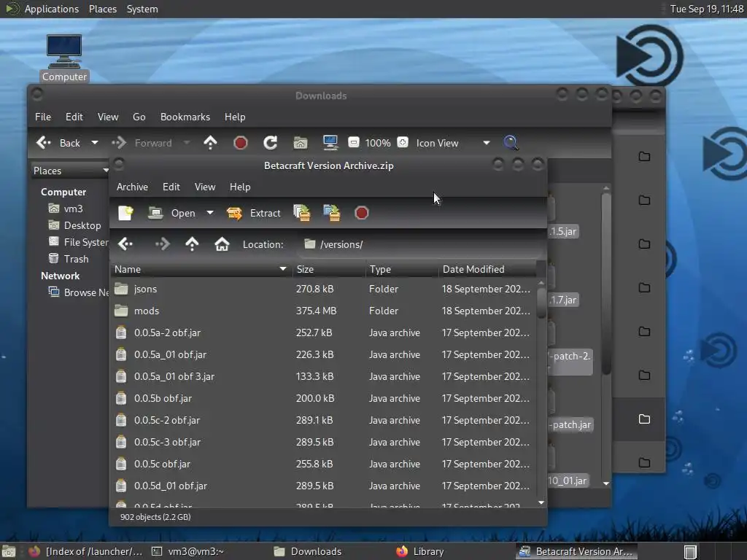Go up a folder in Downloads
The image size is (747, 560).
click(x=210, y=142)
